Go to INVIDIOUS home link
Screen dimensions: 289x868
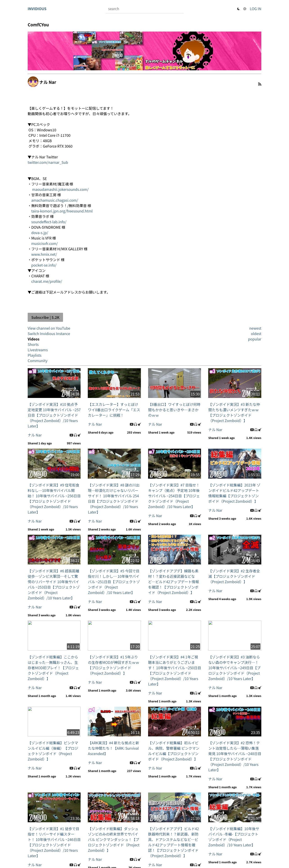coord(37,9)
